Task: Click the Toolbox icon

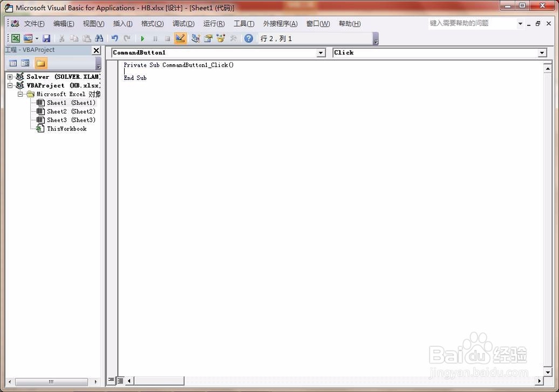Action: 234,38
